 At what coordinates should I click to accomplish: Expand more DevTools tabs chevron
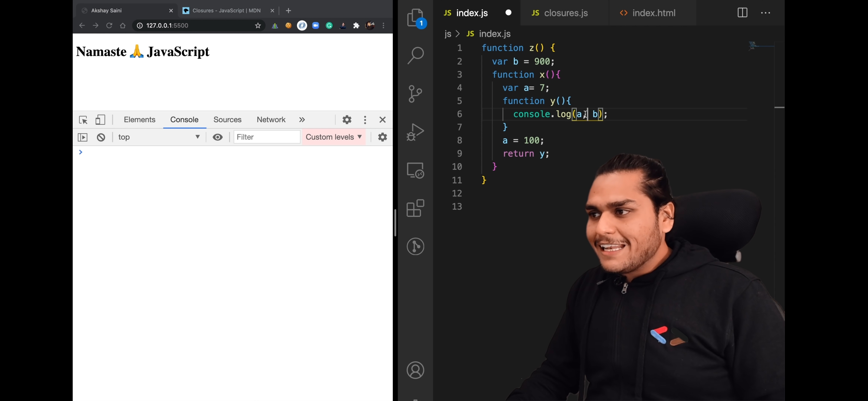[302, 120]
